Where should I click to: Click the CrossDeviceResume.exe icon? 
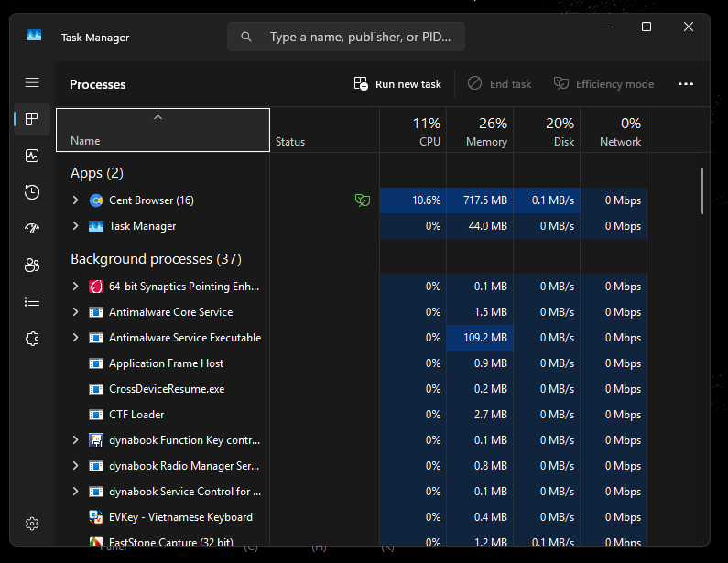96,389
